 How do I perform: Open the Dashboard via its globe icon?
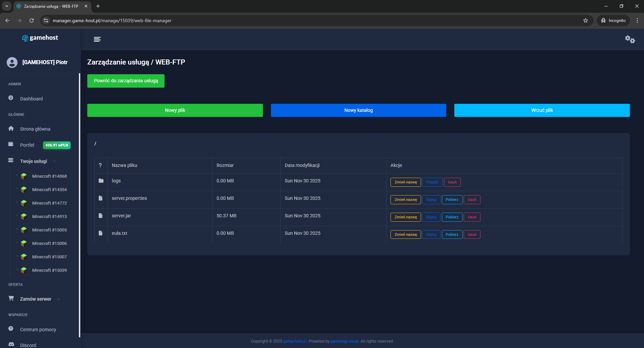(x=11, y=98)
